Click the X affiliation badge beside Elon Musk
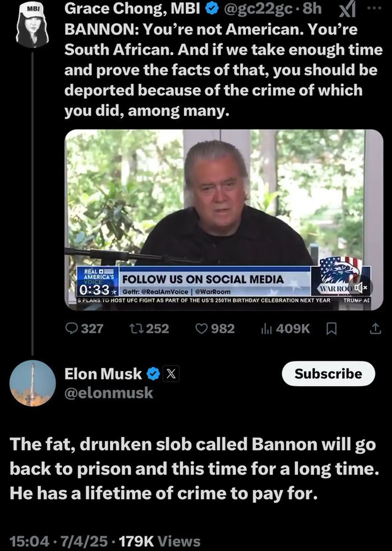Viewport: 392px width, 551px height. pyautogui.click(x=171, y=374)
